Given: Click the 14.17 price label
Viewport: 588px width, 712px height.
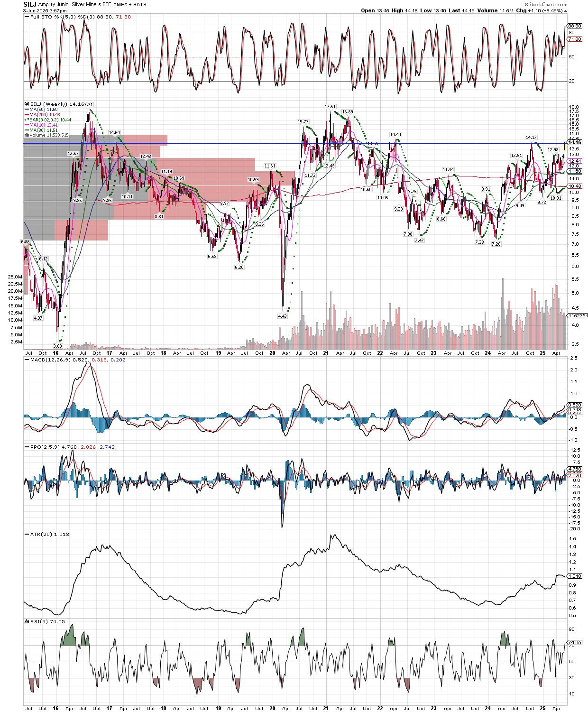Looking at the screenshot, I should coord(531,138).
